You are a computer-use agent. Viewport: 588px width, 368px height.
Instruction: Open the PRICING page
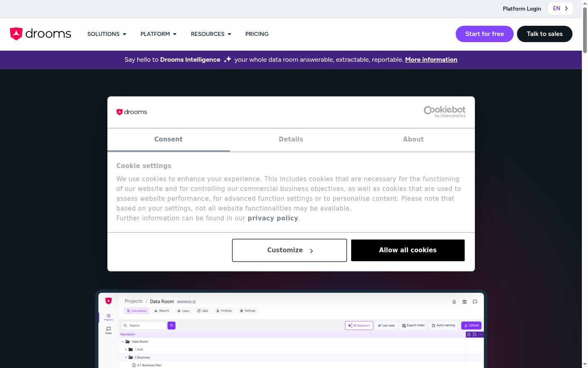click(x=257, y=34)
